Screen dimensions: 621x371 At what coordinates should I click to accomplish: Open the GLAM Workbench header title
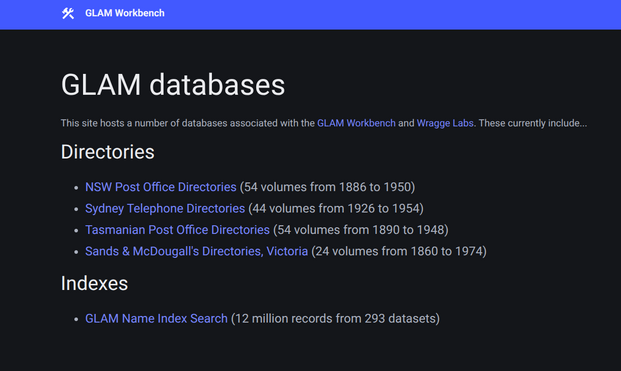click(125, 13)
